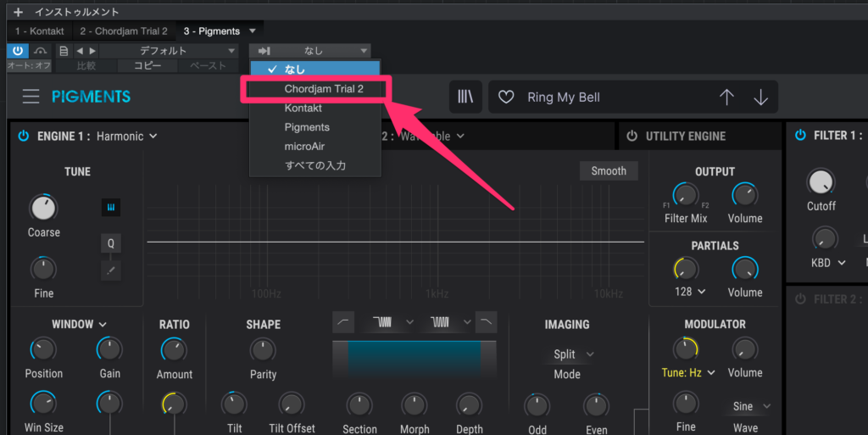Click the コピー (copy) button
The image size is (868, 435).
(x=147, y=65)
